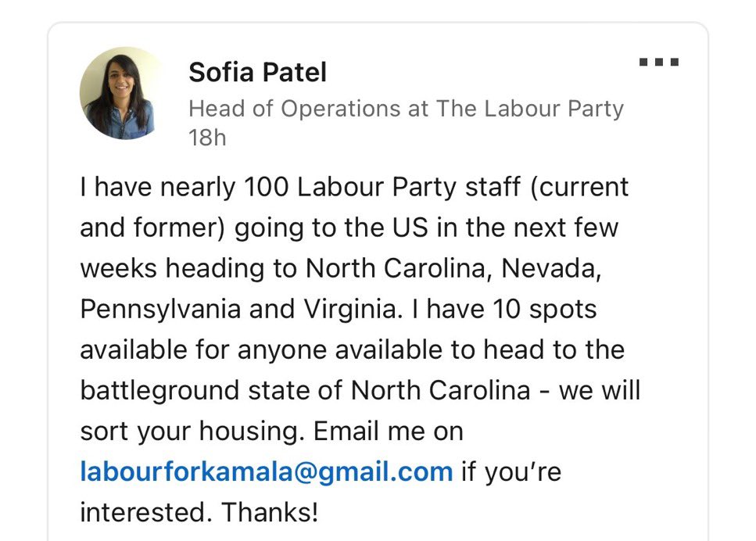The width and height of the screenshot is (756, 541).
Task: Open the Sofia Patel profile name link
Action: pyautogui.click(x=257, y=73)
